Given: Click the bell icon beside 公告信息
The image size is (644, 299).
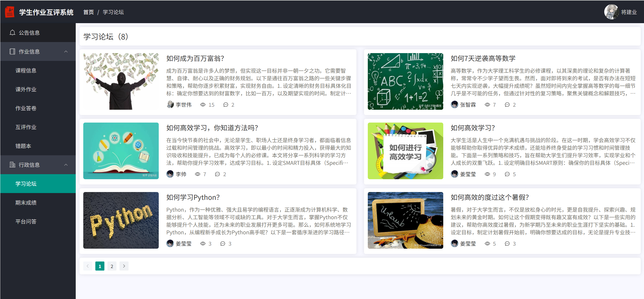Looking at the screenshot, I should click(x=12, y=33).
